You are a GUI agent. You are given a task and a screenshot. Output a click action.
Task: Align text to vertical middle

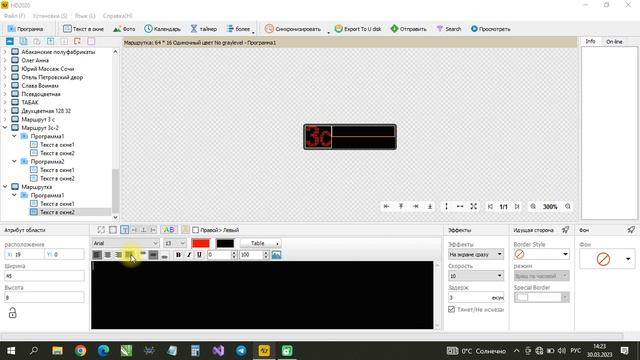coord(153,255)
